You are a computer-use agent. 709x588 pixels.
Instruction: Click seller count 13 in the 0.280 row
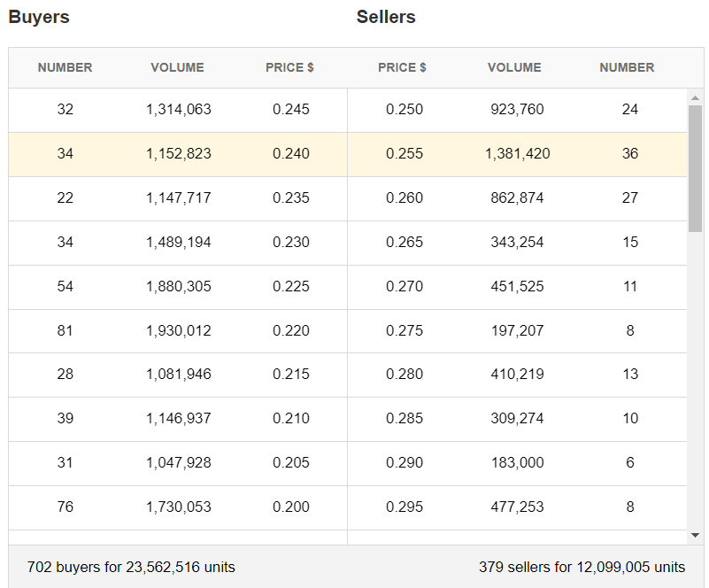point(630,375)
